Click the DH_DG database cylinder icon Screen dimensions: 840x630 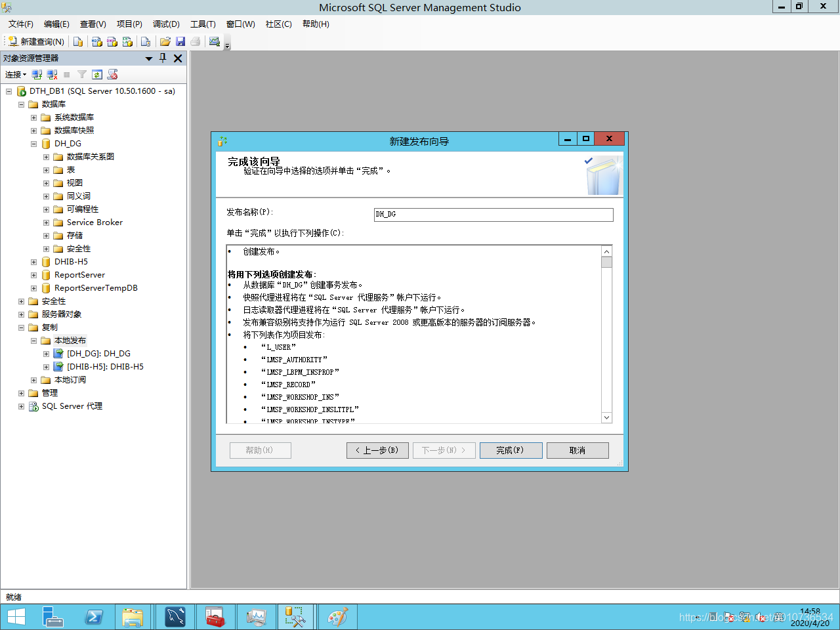tap(46, 144)
